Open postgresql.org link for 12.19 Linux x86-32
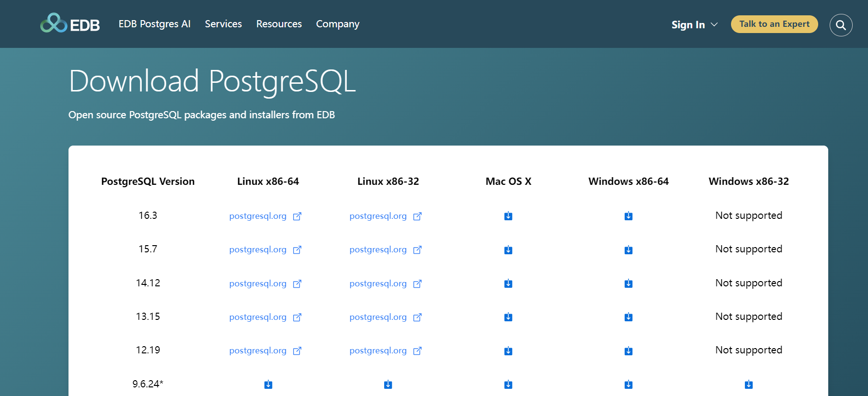The width and height of the screenshot is (868, 396). point(386,351)
